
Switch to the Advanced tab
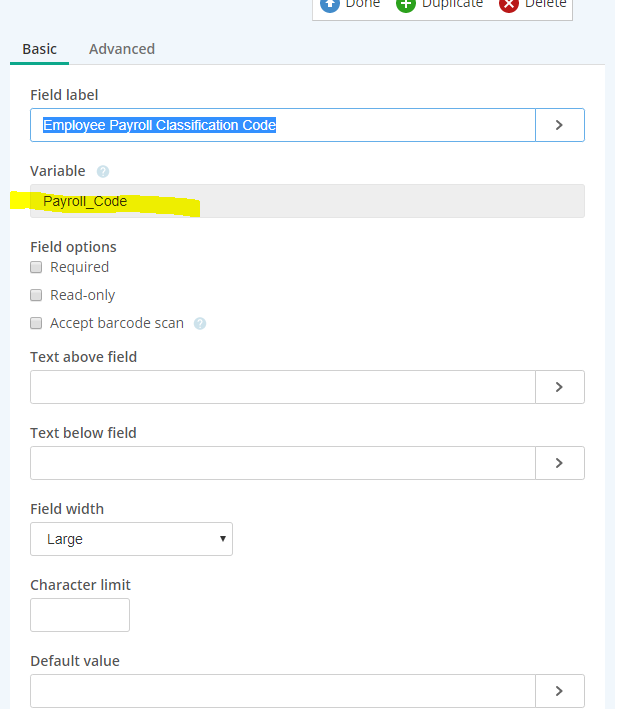click(122, 49)
